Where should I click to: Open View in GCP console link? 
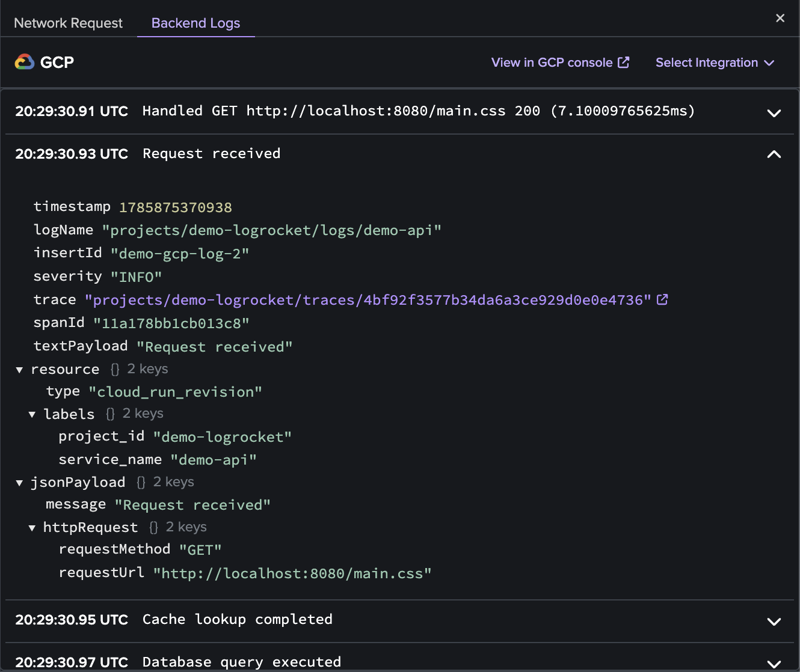click(x=560, y=63)
